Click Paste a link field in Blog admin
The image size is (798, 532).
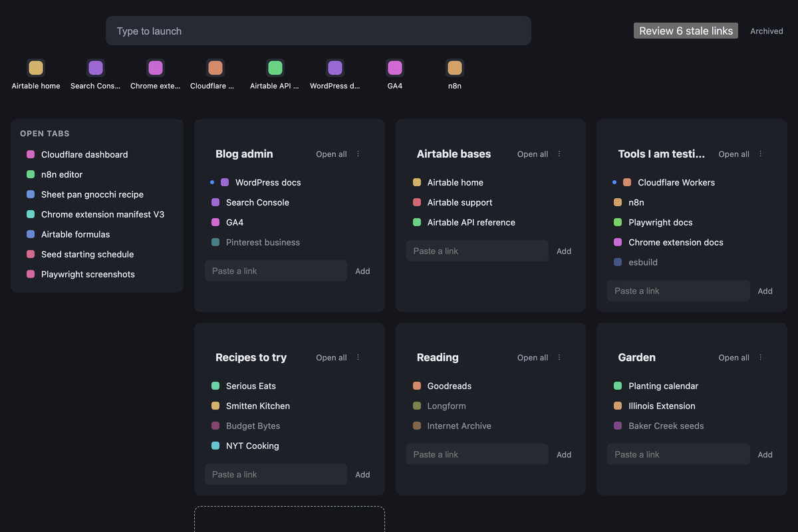coord(276,271)
